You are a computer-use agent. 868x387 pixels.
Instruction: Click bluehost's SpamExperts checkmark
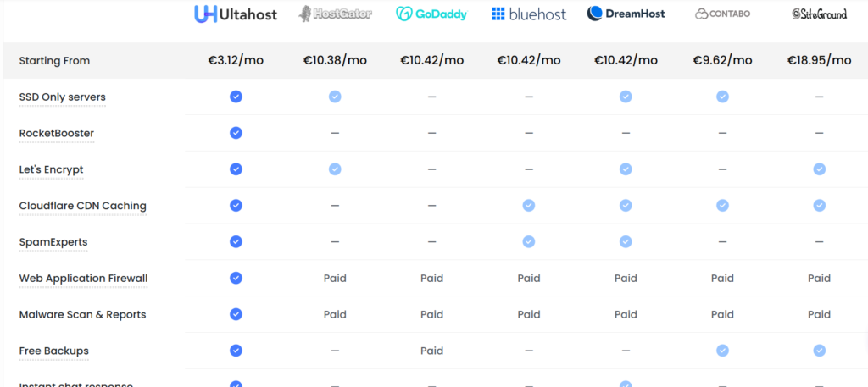(x=529, y=241)
